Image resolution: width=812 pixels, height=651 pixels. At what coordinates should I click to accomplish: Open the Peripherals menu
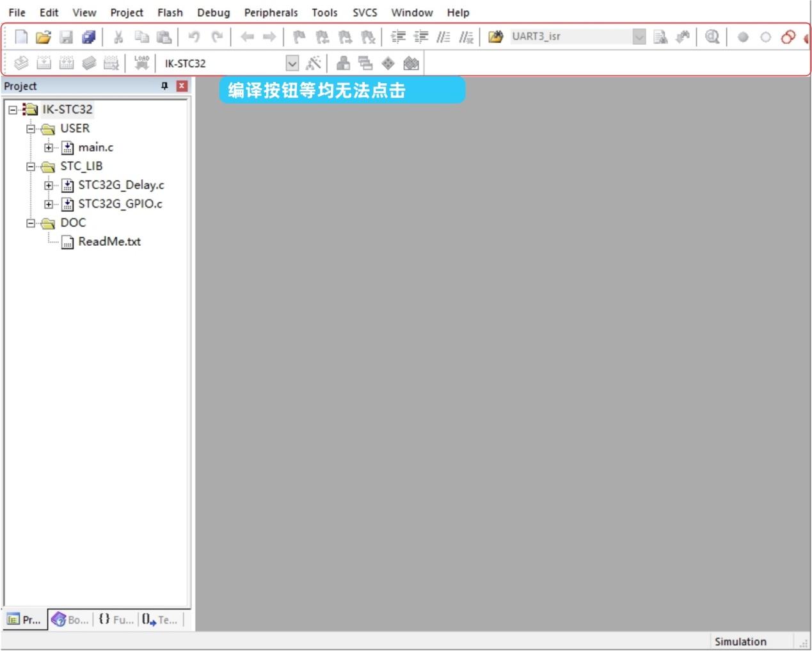[x=271, y=12]
